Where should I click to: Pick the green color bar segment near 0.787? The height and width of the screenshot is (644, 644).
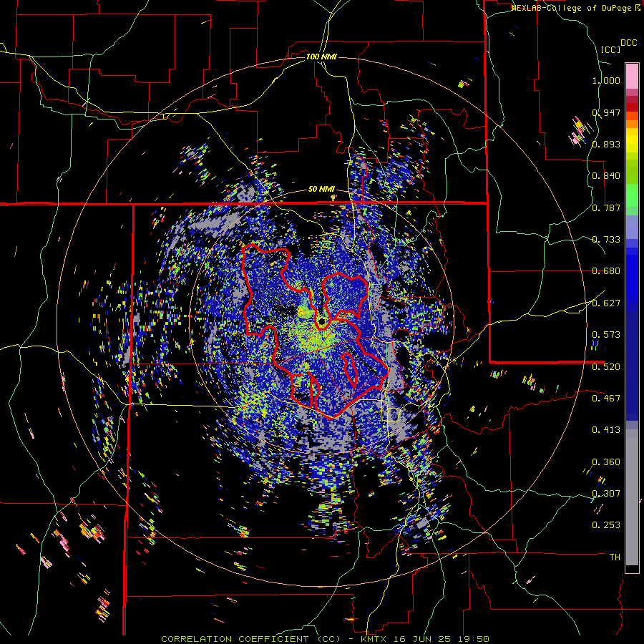point(632,199)
